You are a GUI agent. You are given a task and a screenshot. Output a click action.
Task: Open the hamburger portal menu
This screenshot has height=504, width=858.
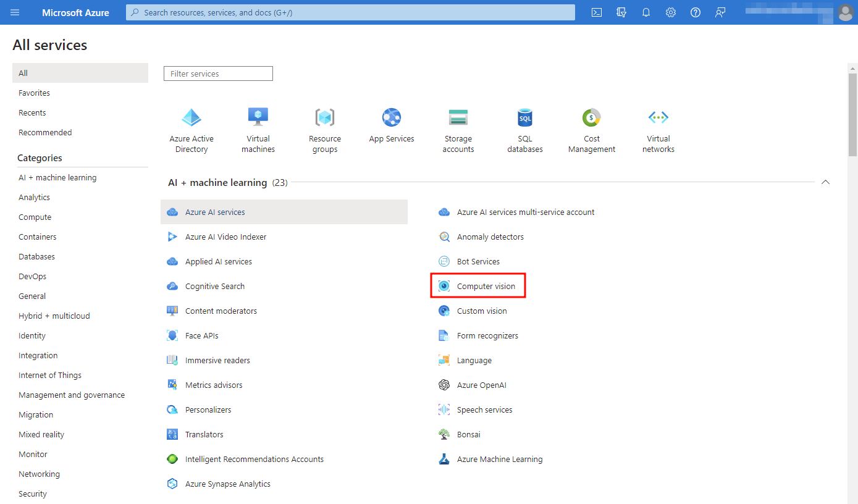[x=15, y=12]
